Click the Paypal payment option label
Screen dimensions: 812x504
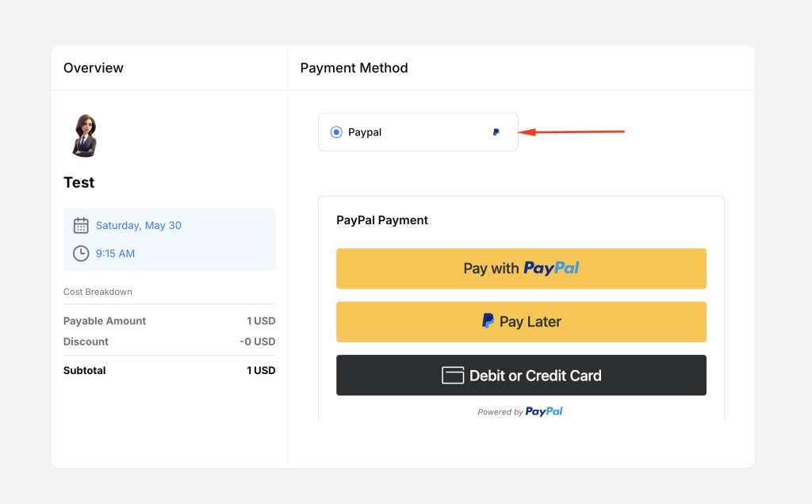[x=365, y=132]
